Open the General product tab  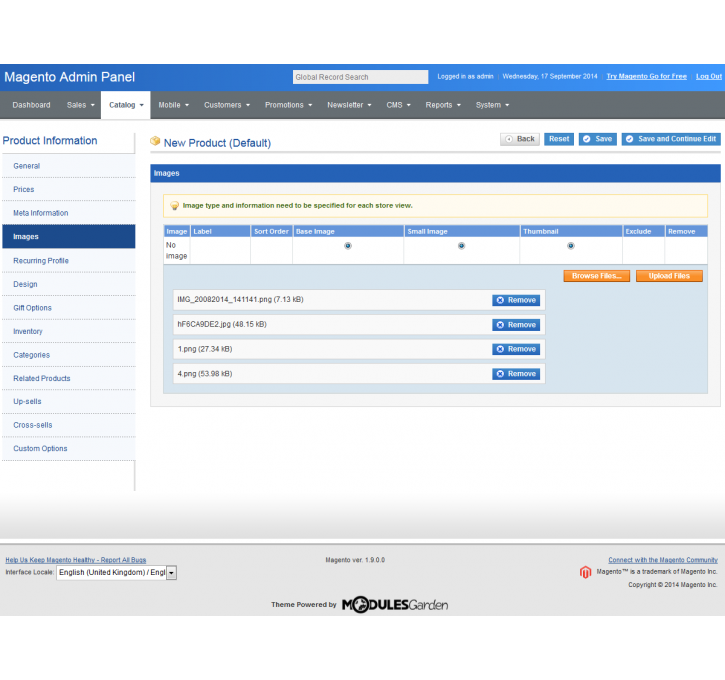tap(69, 166)
